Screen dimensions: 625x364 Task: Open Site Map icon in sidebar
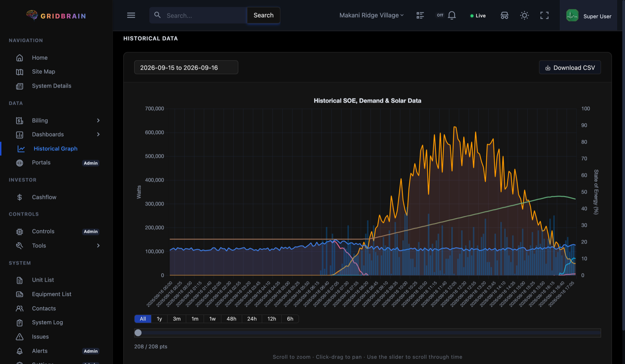[x=20, y=72]
